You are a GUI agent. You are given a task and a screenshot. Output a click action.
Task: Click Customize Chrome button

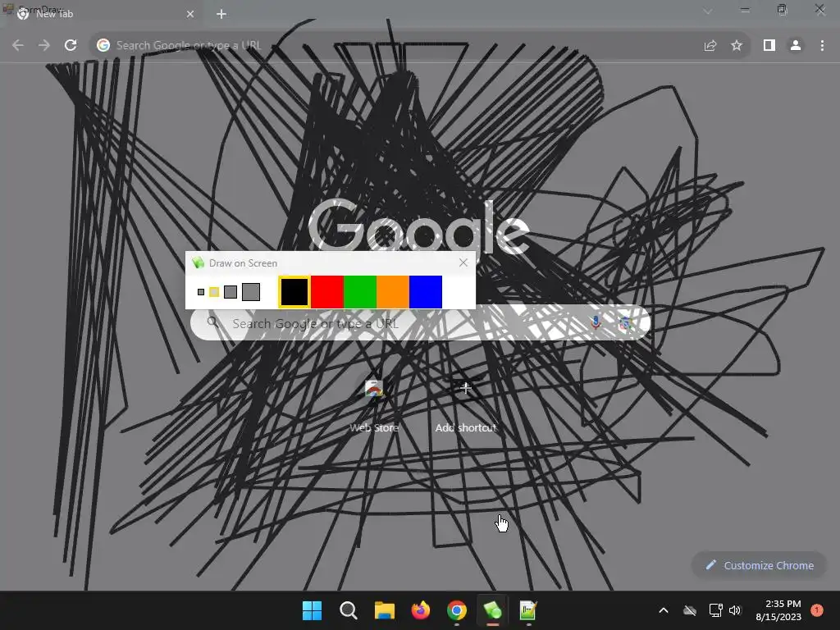click(x=759, y=565)
